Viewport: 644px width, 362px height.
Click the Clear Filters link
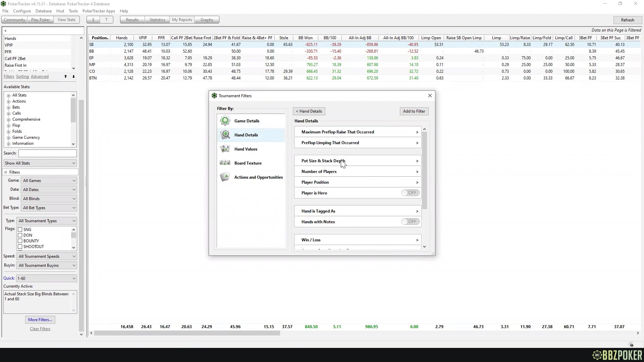tap(40, 329)
